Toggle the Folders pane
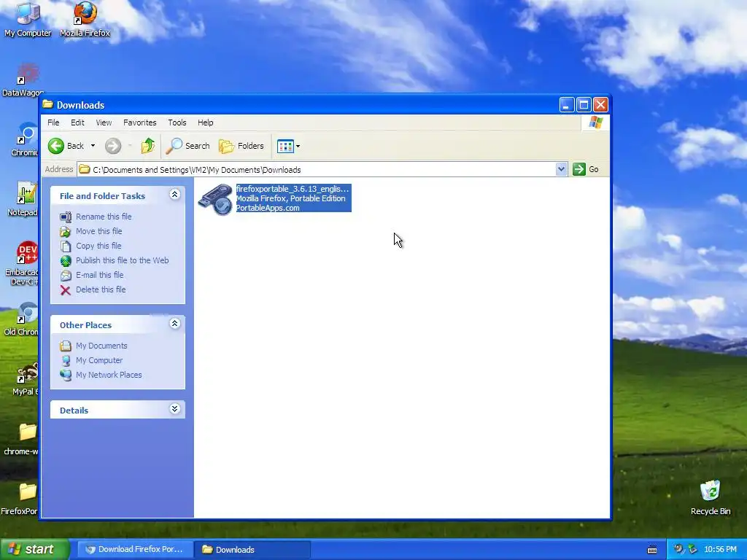 pos(241,146)
